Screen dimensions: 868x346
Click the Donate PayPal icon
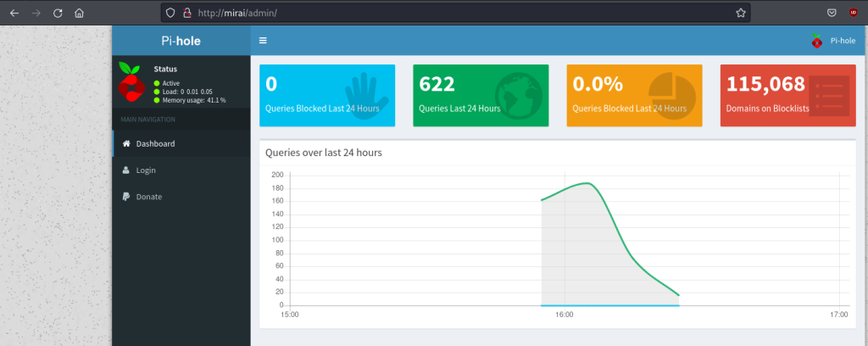point(125,197)
